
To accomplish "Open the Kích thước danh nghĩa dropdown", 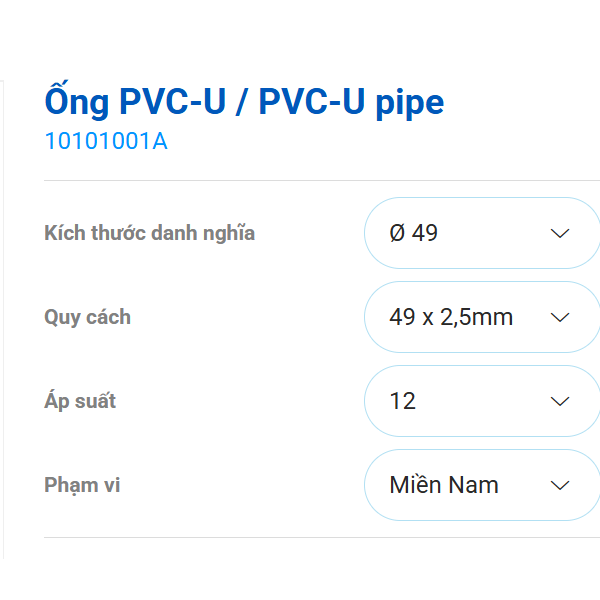I will (481, 233).
